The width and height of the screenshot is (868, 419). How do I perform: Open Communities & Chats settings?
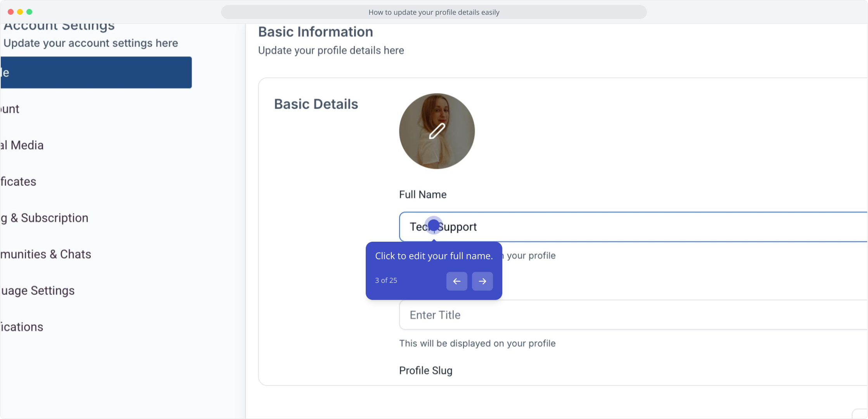pos(46,254)
